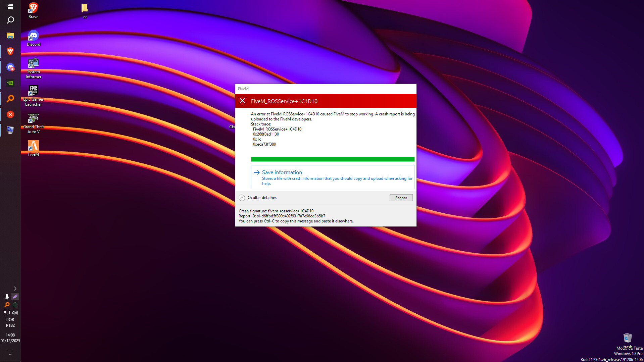Close the dialog with the Fechar button

401,198
